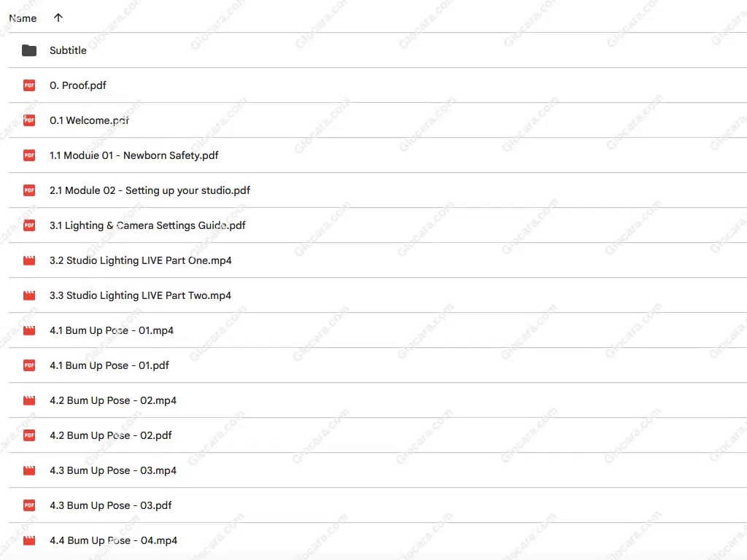Image resolution: width=747 pixels, height=560 pixels.
Task: Select 1.1 Module 01 - Newborn Safety.pdf
Action: tap(133, 155)
